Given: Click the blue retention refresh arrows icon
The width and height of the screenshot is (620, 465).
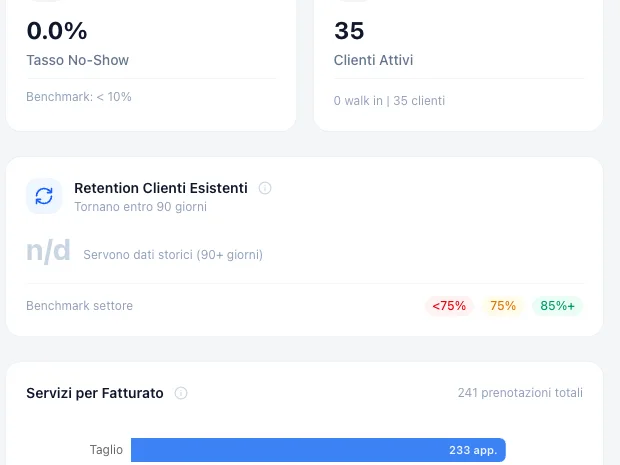Looking at the screenshot, I should pos(44,196).
